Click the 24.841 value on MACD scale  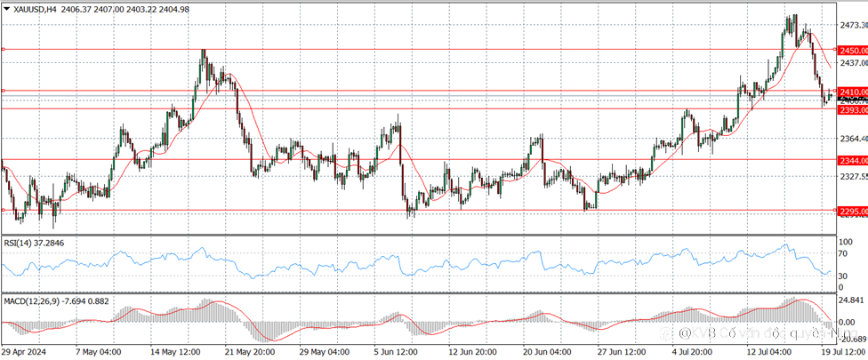click(x=852, y=300)
